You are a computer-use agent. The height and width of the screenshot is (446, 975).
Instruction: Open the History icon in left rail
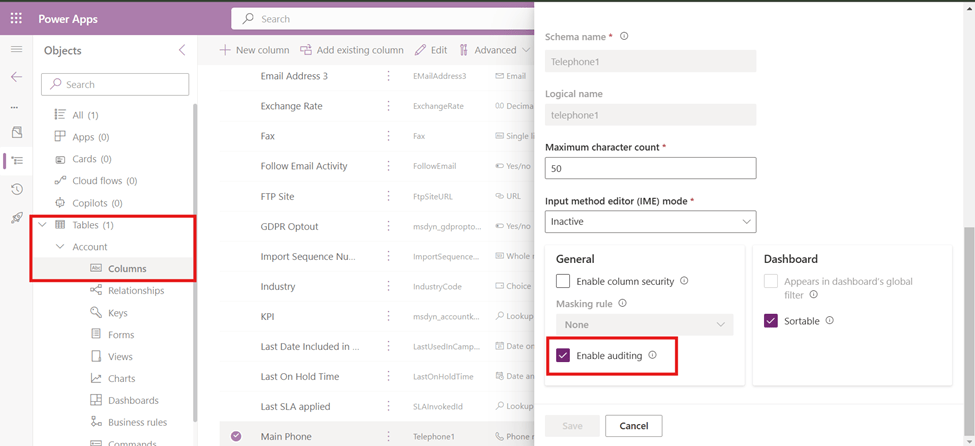point(17,189)
